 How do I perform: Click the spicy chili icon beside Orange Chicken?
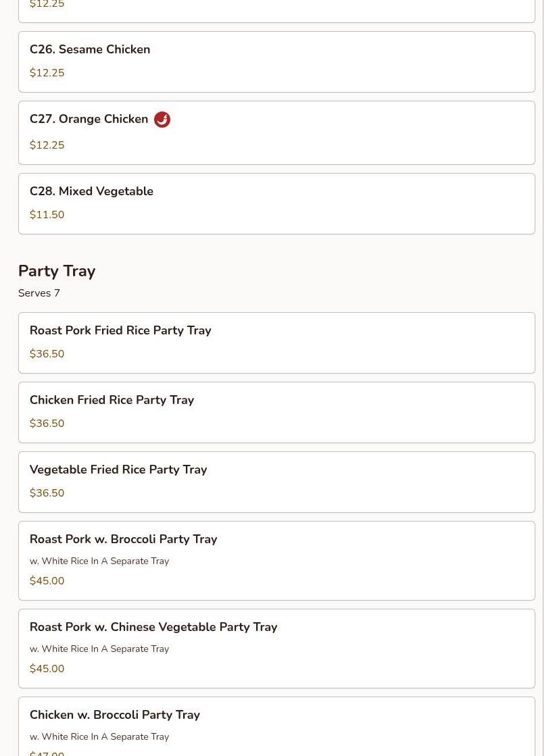point(162,120)
